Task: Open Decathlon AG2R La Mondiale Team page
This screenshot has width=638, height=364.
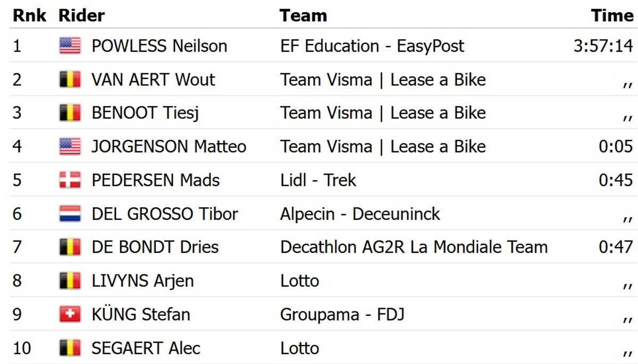Action: (414, 247)
